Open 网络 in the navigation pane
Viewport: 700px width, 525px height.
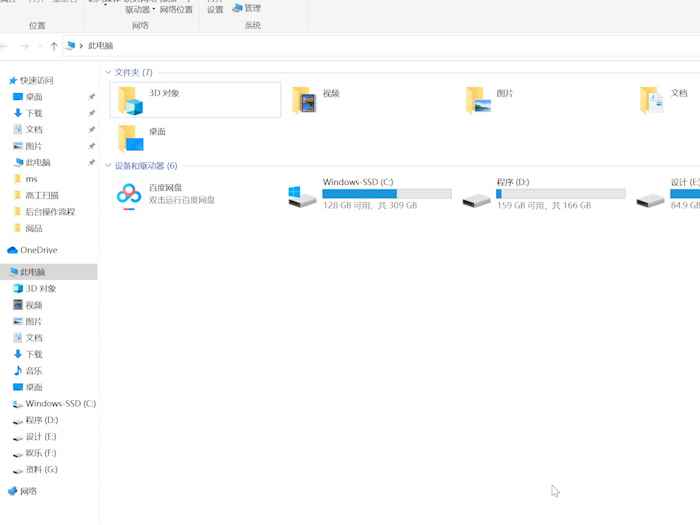tap(29, 491)
